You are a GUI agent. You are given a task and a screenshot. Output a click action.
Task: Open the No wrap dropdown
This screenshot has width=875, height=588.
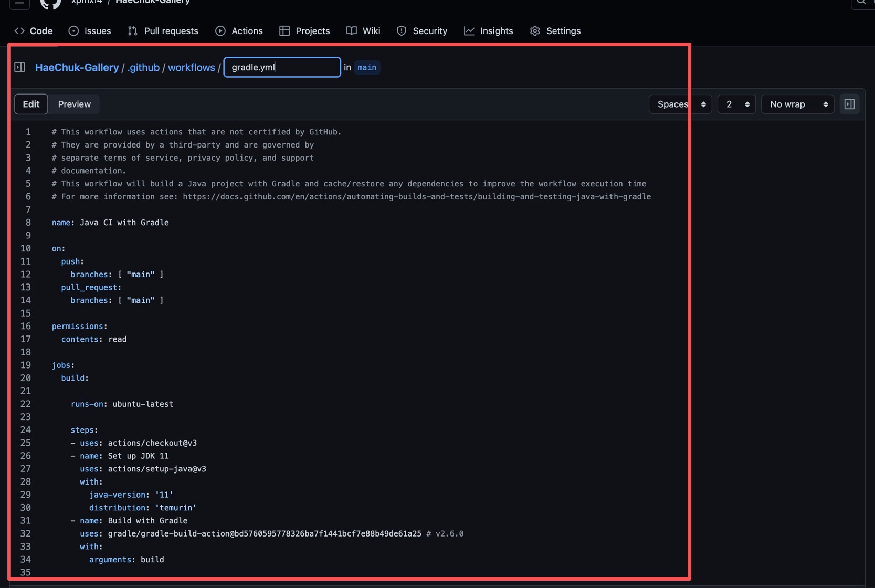click(797, 104)
